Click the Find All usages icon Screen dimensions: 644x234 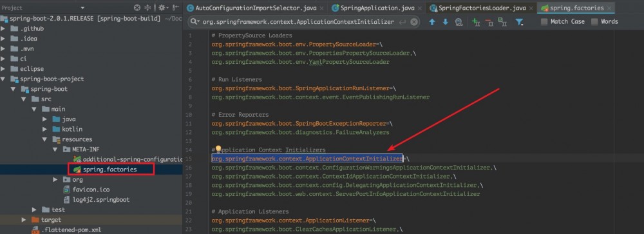coord(459,22)
